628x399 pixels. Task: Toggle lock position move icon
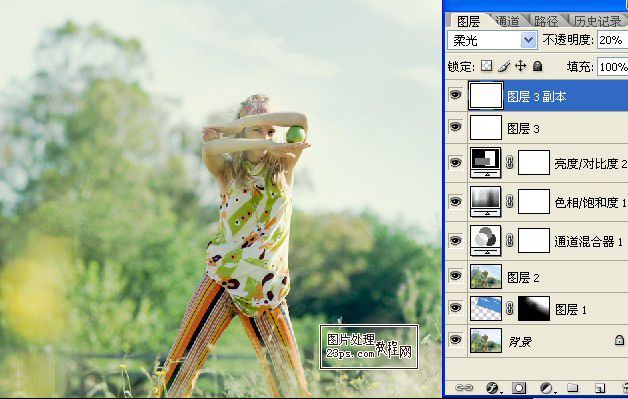tap(520, 66)
